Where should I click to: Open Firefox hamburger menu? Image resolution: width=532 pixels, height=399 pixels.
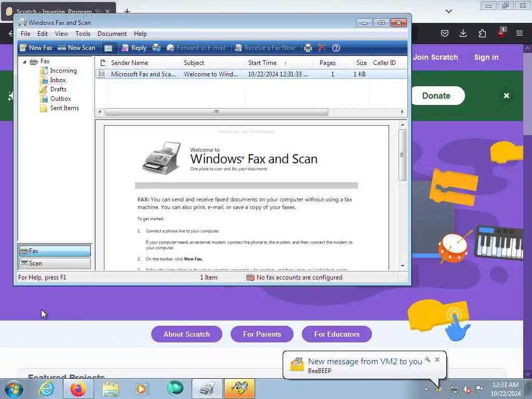pyautogui.click(x=520, y=33)
